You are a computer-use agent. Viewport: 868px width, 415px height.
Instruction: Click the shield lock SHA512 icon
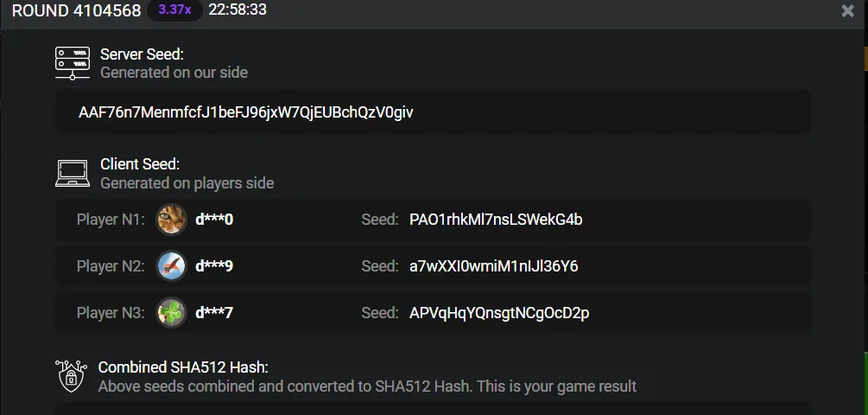pos(72,375)
